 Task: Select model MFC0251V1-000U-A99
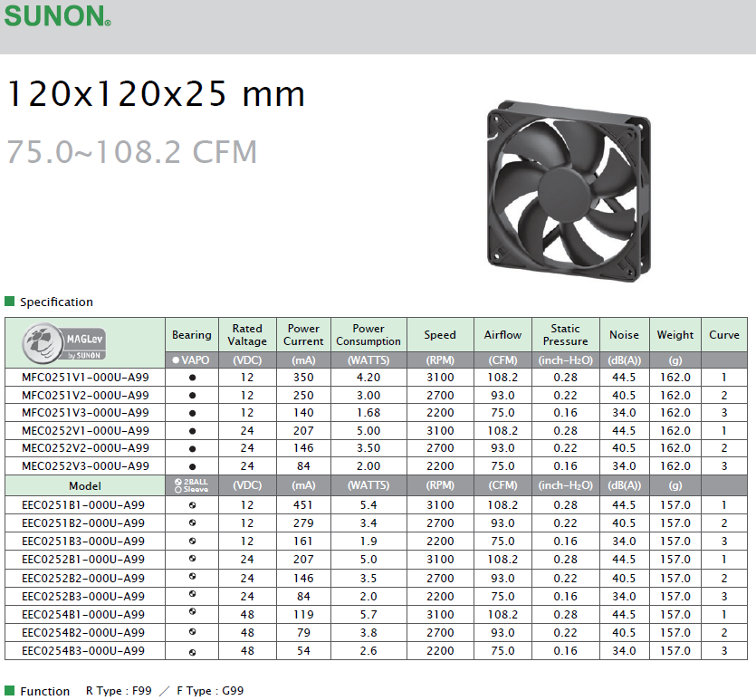pyautogui.click(x=85, y=378)
